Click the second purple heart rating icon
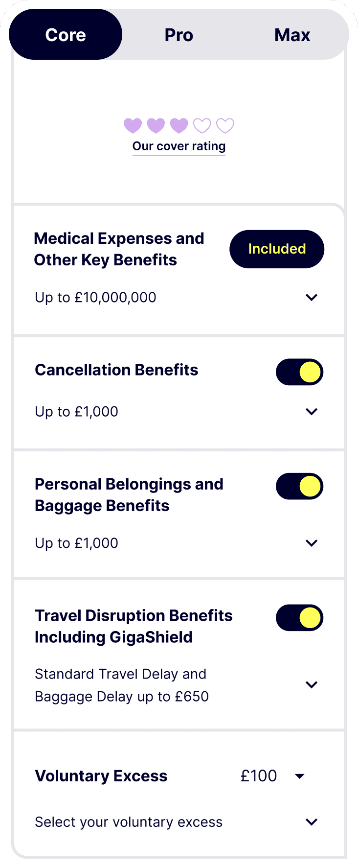 pos(156,125)
